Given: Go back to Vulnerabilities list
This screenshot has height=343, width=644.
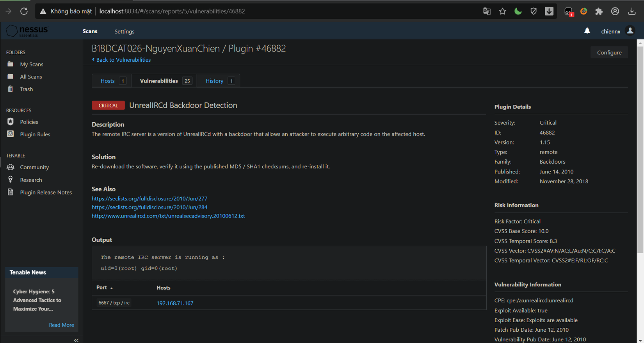Looking at the screenshot, I should click(123, 60).
